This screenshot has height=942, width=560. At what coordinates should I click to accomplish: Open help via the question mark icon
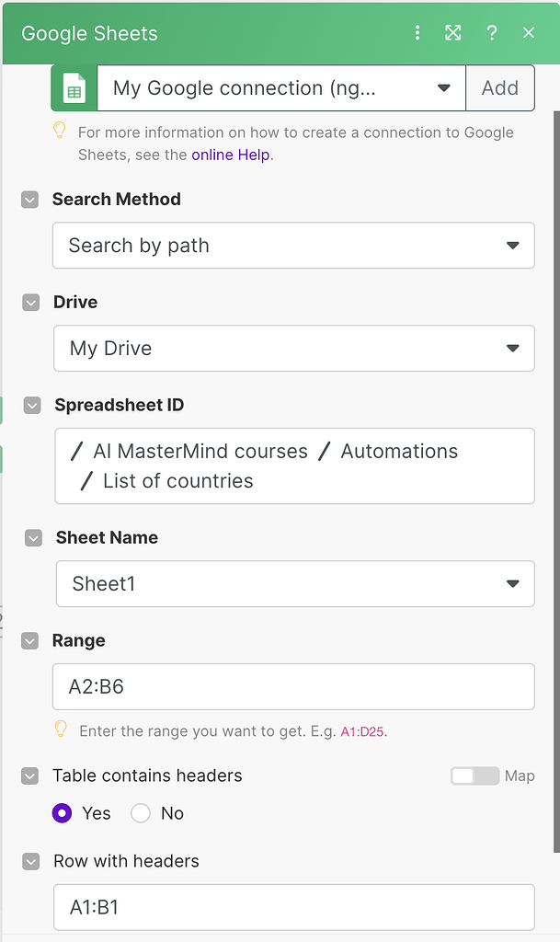(x=491, y=32)
